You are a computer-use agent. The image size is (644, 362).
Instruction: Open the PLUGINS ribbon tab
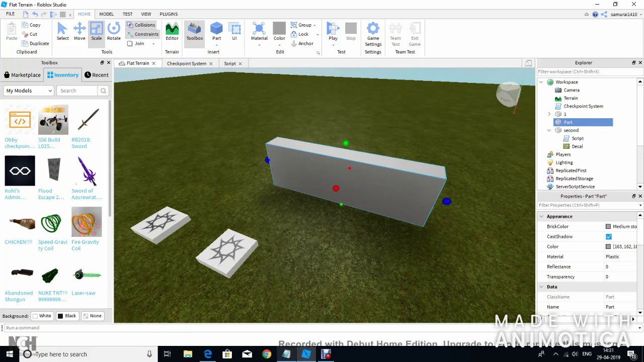(x=169, y=14)
